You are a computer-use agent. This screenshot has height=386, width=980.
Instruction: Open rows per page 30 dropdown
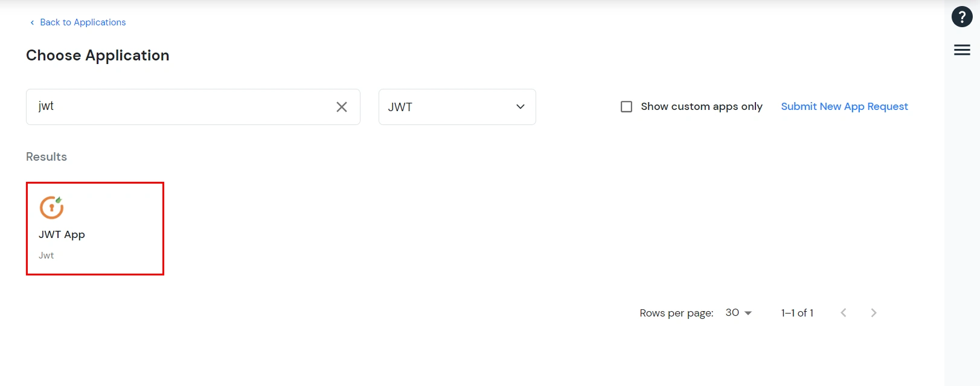pos(738,313)
